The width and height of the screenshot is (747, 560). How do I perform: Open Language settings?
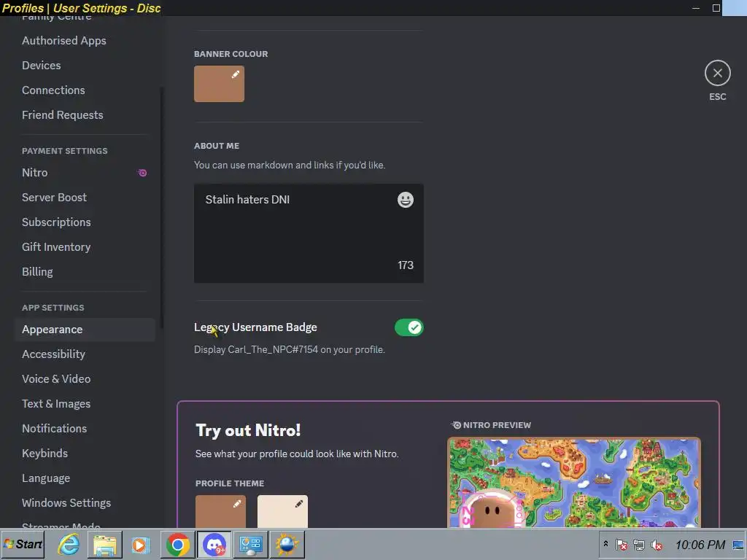(46, 478)
